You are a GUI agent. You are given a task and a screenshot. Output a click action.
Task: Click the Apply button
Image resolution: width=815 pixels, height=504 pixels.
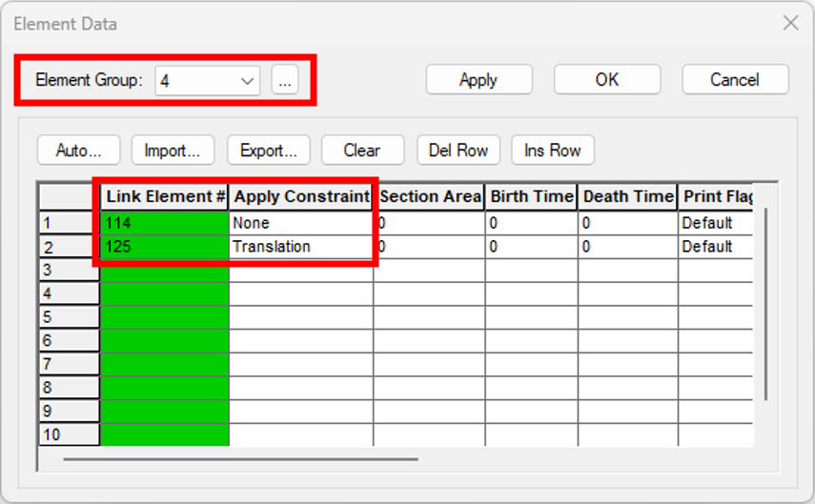[479, 79]
